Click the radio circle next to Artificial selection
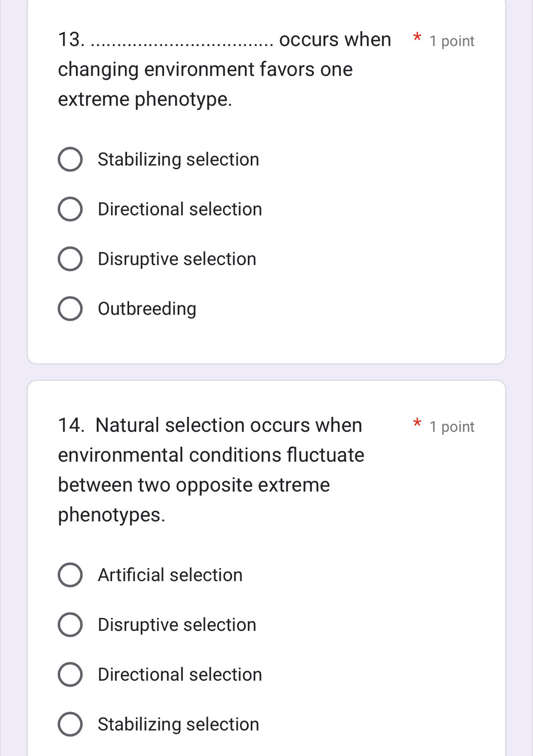This screenshot has height=756, width=533. [70, 575]
